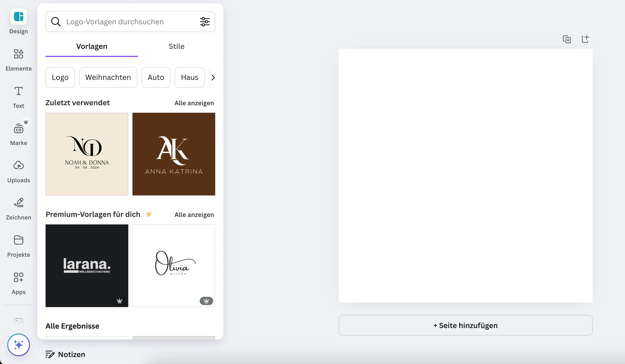Show more category chips with arrow
The image size is (625, 364).
pyautogui.click(x=213, y=78)
